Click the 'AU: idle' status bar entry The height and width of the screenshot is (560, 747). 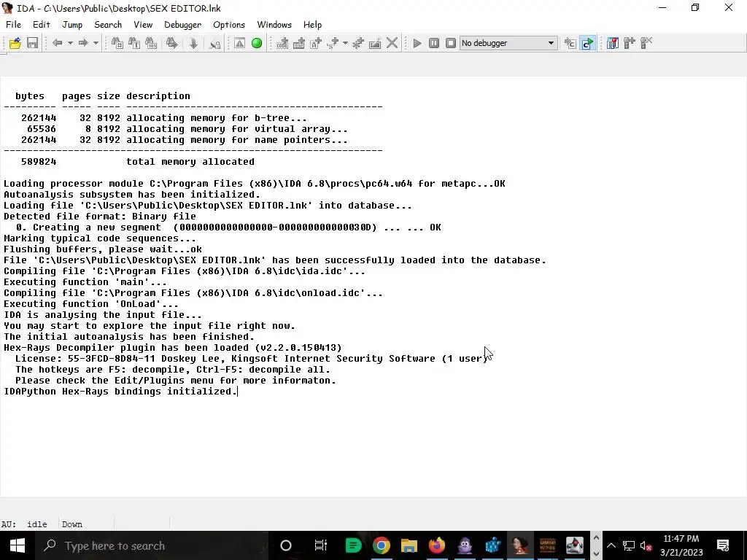click(x=24, y=524)
